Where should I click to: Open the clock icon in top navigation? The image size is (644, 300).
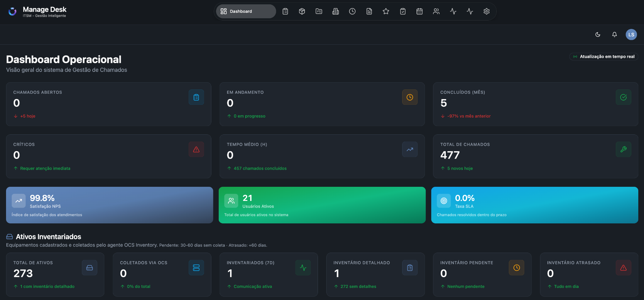coord(353,11)
